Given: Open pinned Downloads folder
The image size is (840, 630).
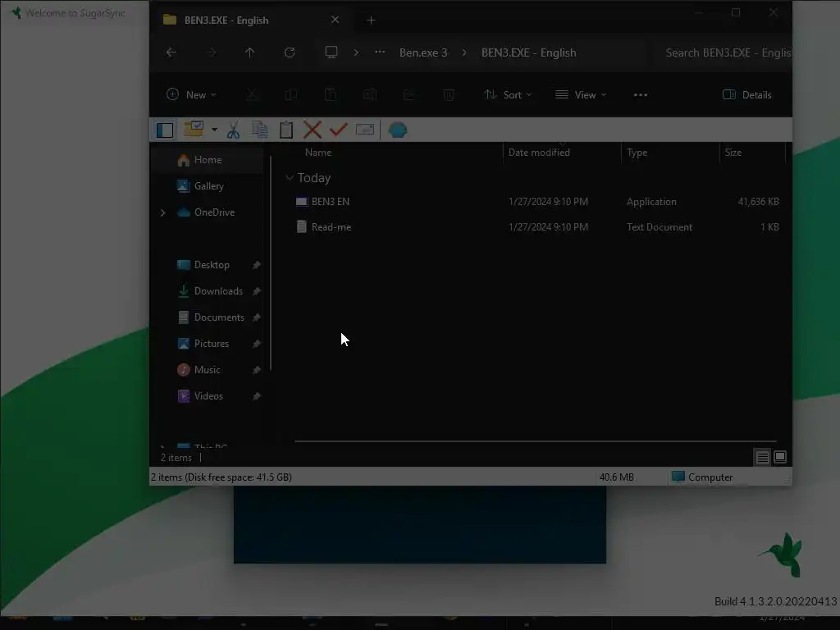Looking at the screenshot, I should 218,291.
